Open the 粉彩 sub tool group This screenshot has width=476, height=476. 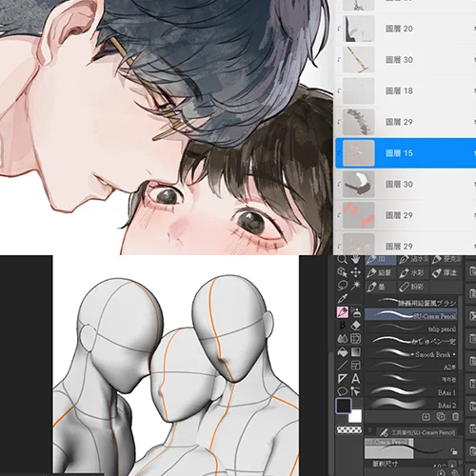pos(412,287)
